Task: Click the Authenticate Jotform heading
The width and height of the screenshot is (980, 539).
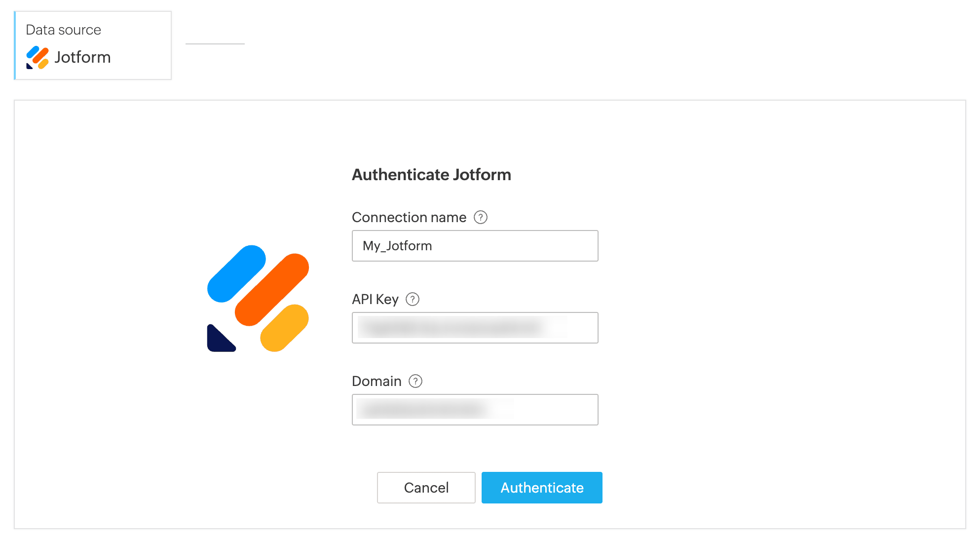Action: pyautogui.click(x=431, y=175)
